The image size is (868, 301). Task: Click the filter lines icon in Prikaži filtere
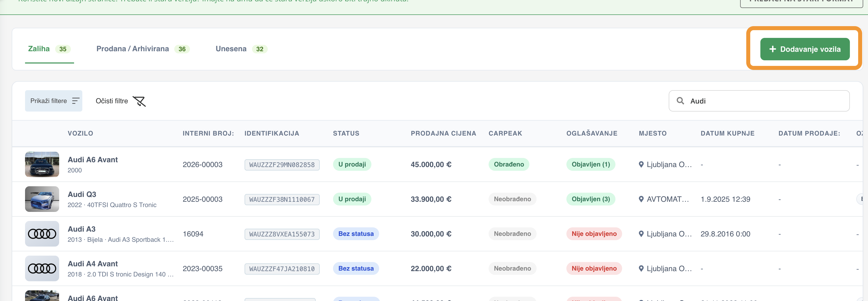coord(76,101)
